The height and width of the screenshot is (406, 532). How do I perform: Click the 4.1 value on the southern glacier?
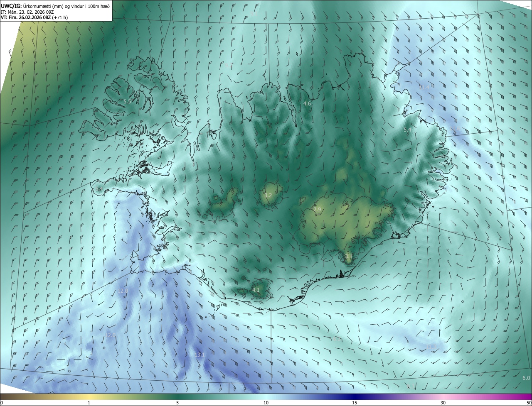256,290
